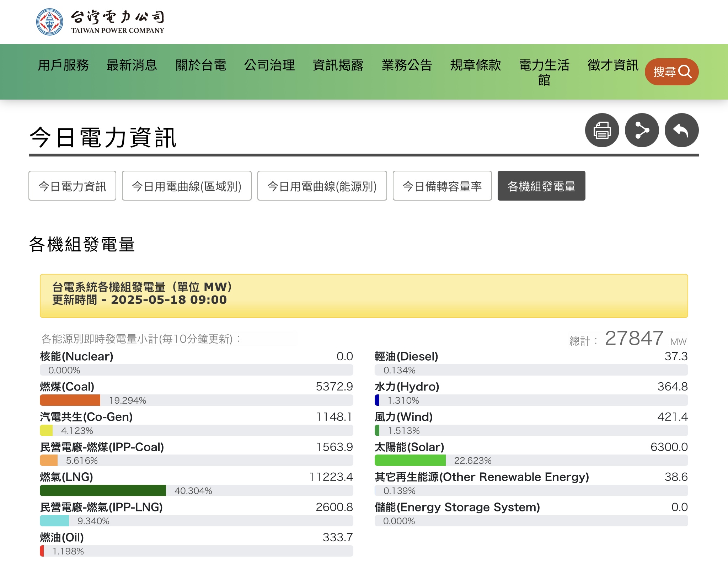Click the IPP-Coal value 1563.9
This screenshot has width=728, height=579.
pyautogui.click(x=334, y=447)
